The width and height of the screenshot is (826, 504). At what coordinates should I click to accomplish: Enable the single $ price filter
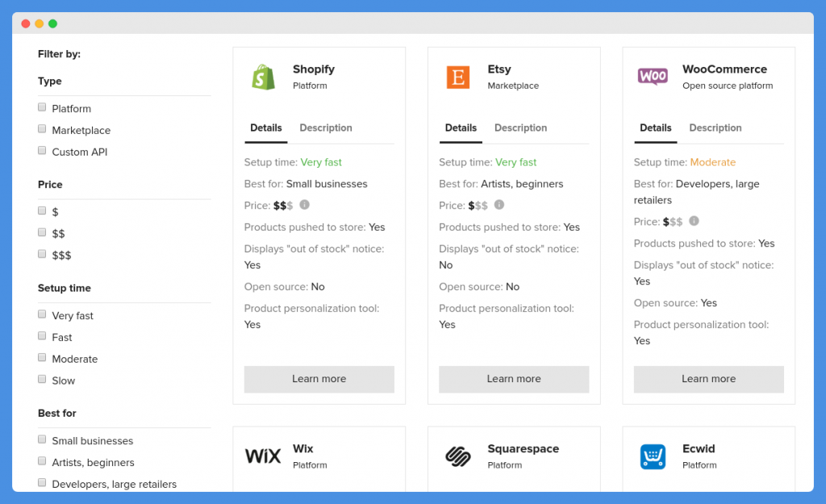click(x=42, y=210)
